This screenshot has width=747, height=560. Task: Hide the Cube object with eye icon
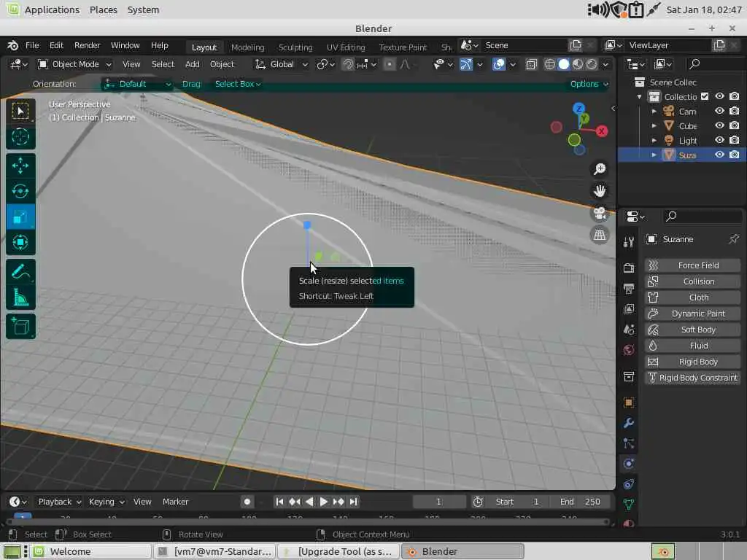tap(719, 125)
